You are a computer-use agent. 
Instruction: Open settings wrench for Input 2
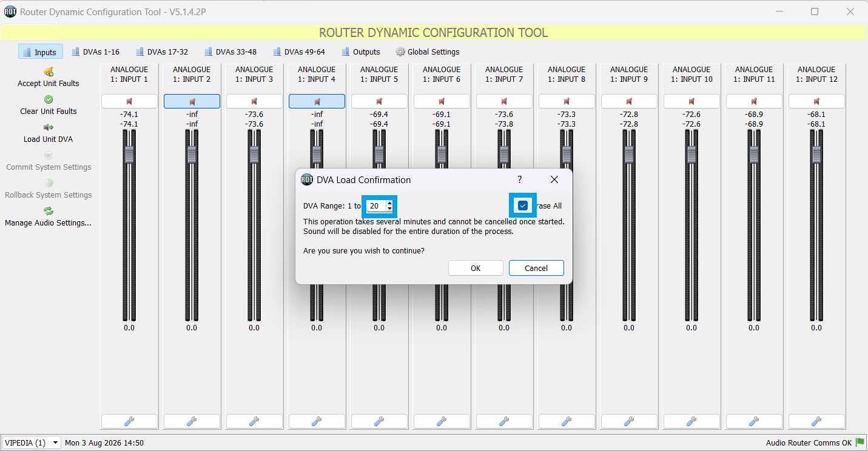pos(192,421)
